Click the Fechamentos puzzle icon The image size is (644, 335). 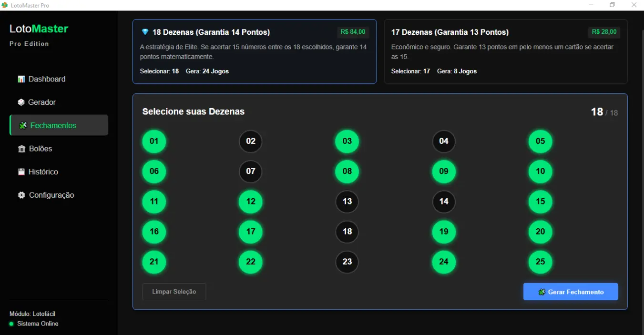[x=23, y=125]
